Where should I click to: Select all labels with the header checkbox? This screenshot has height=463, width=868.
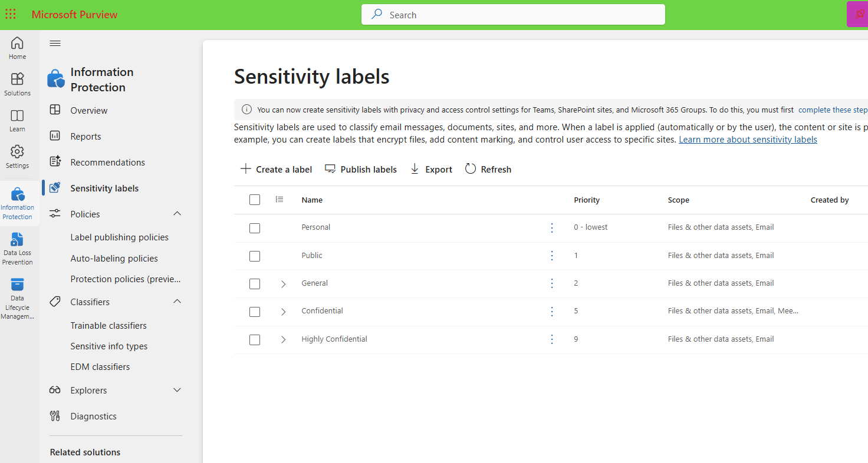pos(254,199)
